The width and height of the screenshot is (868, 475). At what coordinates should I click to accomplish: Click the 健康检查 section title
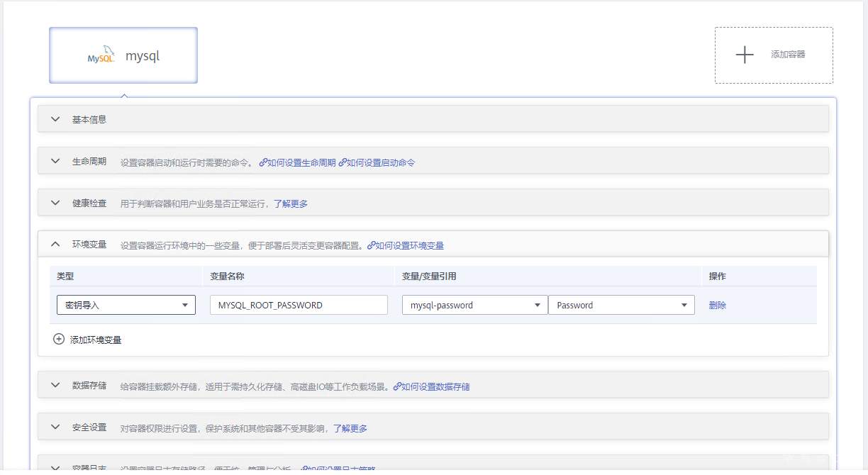[89, 203]
